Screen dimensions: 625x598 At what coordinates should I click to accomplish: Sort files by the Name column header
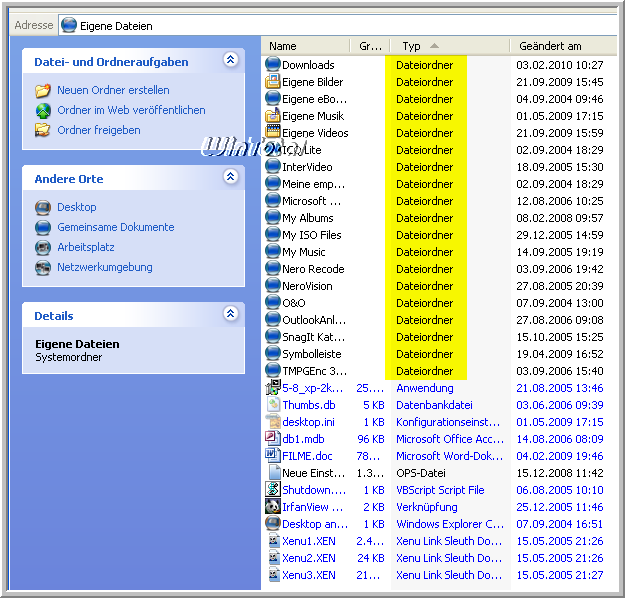tap(305, 46)
